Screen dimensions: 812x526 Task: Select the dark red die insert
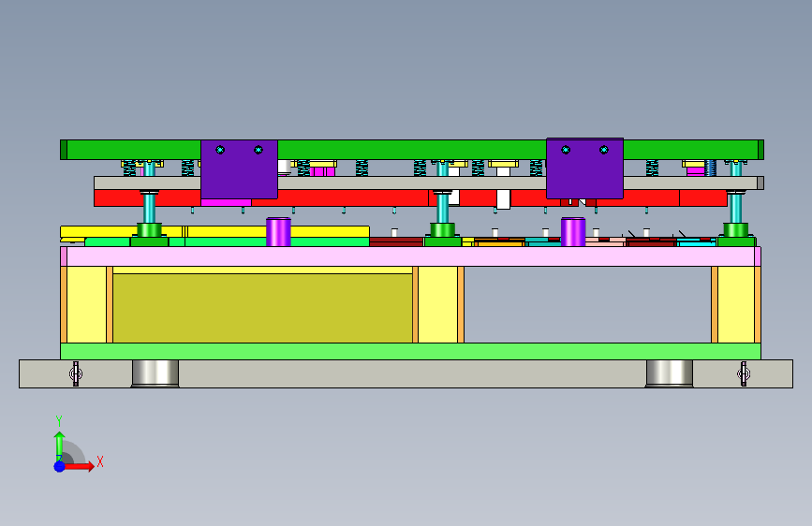(396, 241)
